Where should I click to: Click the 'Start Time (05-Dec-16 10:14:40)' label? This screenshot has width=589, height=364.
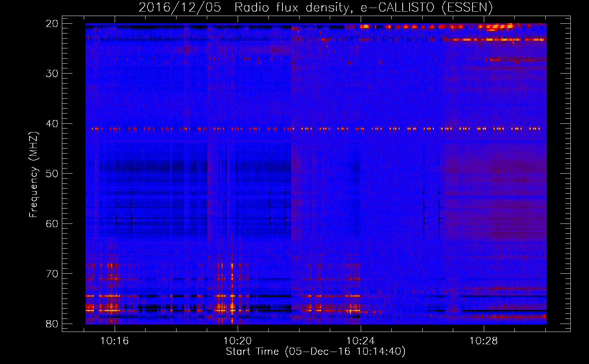316,352
